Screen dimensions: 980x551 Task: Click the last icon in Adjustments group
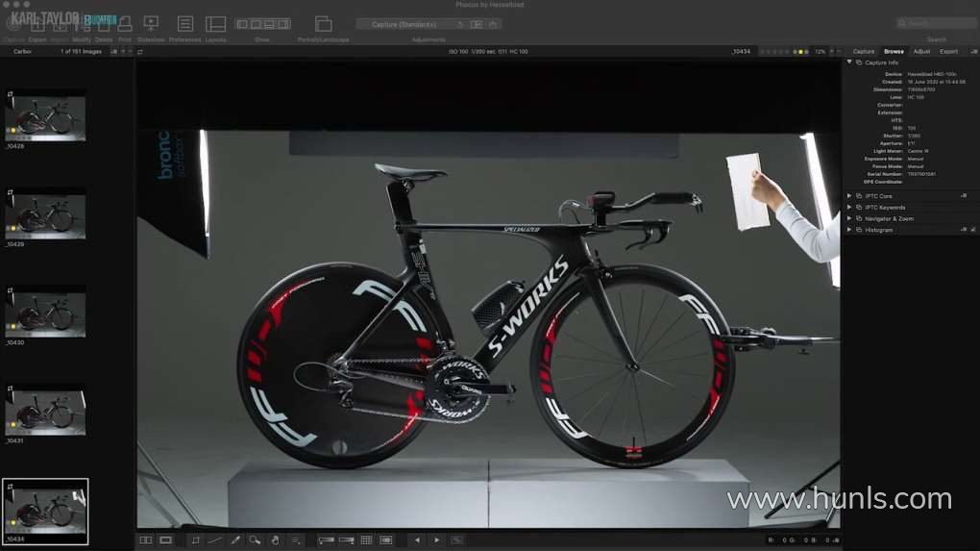493,24
